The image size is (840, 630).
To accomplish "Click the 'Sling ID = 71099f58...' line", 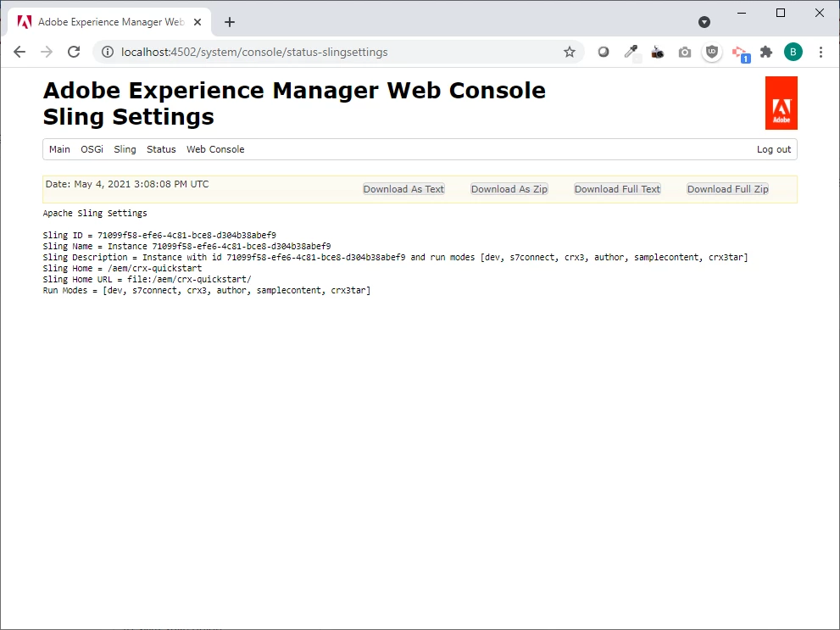I will [x=159, y=235].
